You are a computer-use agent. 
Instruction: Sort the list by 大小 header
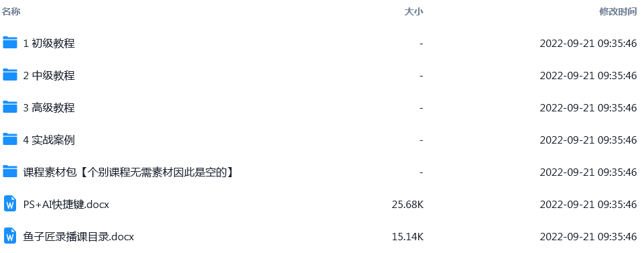click(413, 12)
